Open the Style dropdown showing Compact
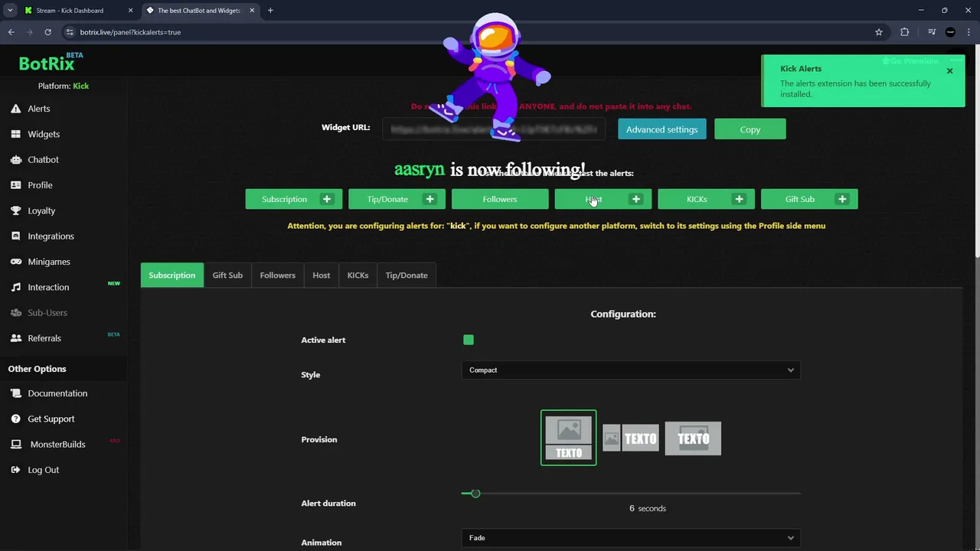This screenshot has height=551, width=980. pos(631,370)
